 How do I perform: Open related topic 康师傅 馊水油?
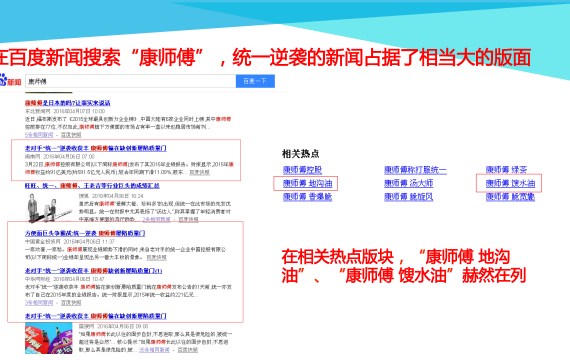[x=510, y=183]
